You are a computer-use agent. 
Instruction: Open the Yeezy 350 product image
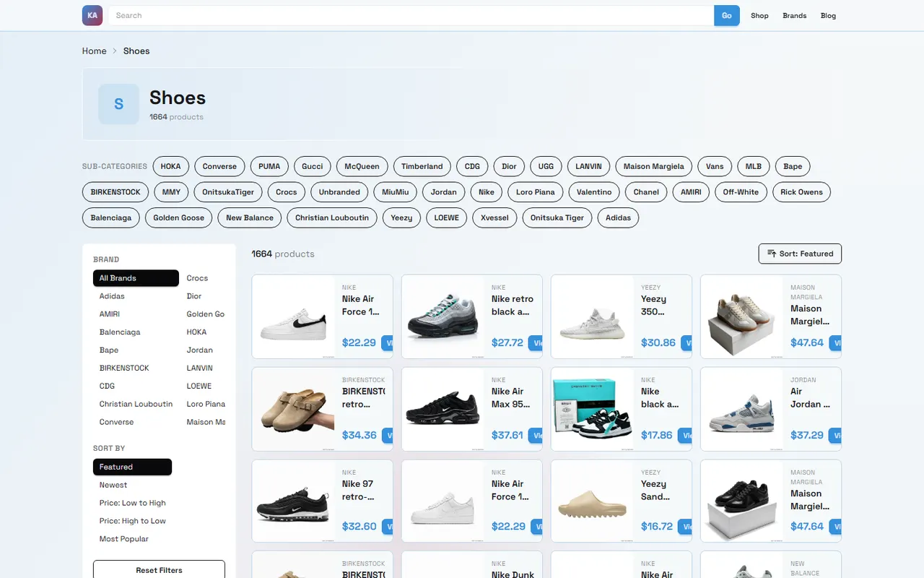click(x=592, y=316)
